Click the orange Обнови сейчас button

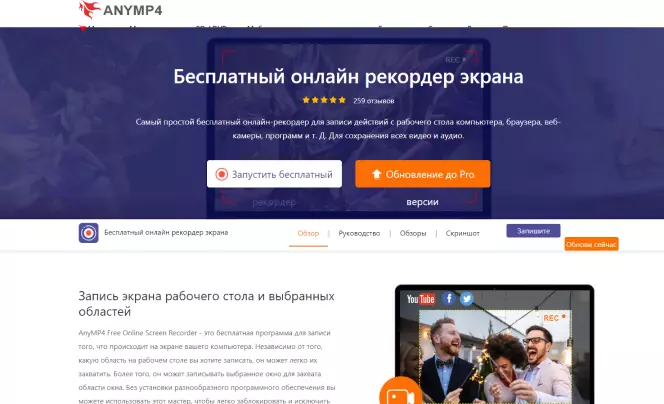(591, 244)
